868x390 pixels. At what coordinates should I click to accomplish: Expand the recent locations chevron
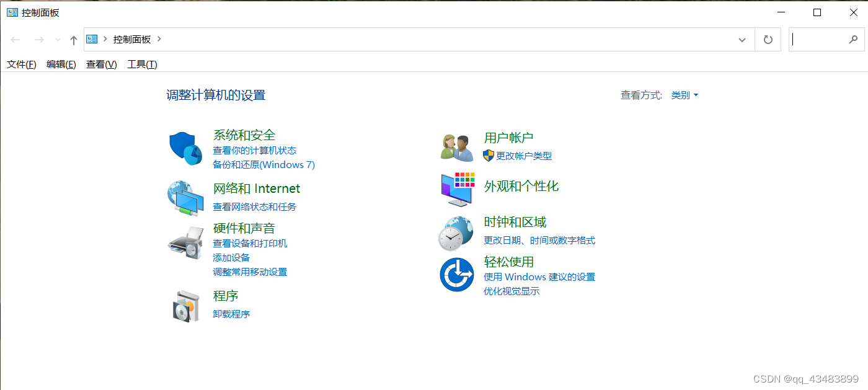pyautogui.click(x=58, y=40)
